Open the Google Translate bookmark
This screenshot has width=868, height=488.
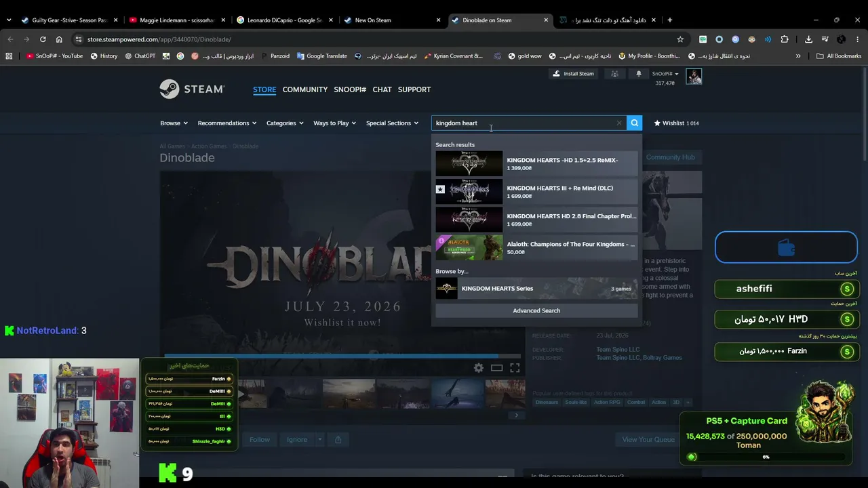321,56
